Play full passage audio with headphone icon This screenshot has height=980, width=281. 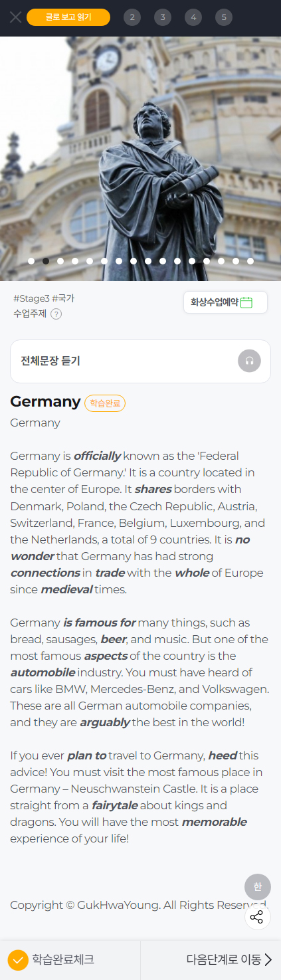point(249,361)
